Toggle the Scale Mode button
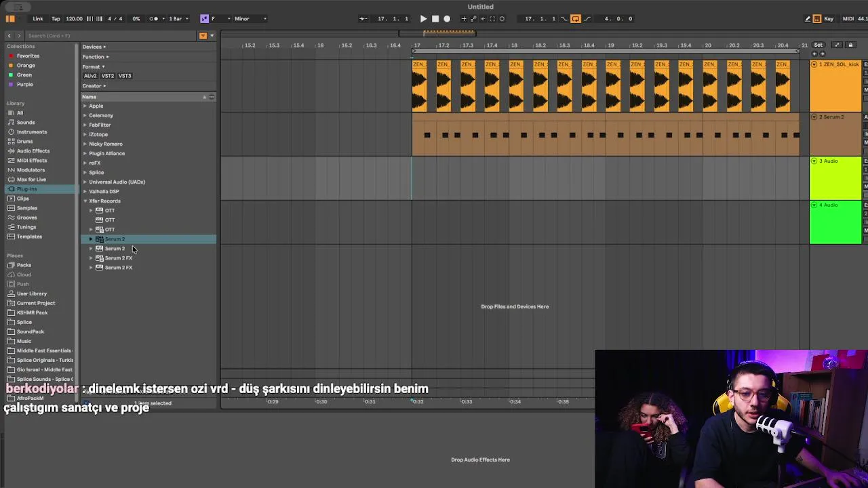The image size is (868, 488). point(204,18)
